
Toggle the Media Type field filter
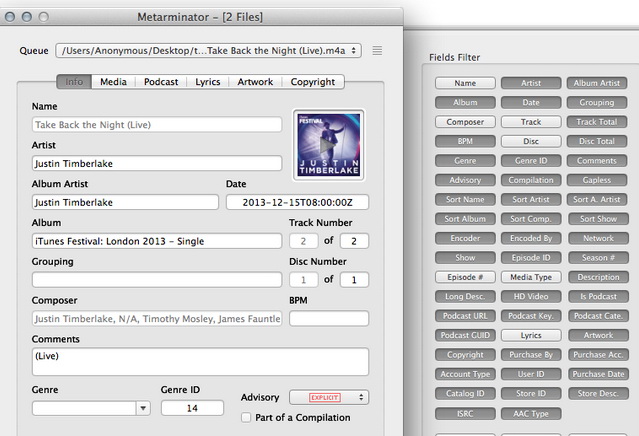(531, 277)
